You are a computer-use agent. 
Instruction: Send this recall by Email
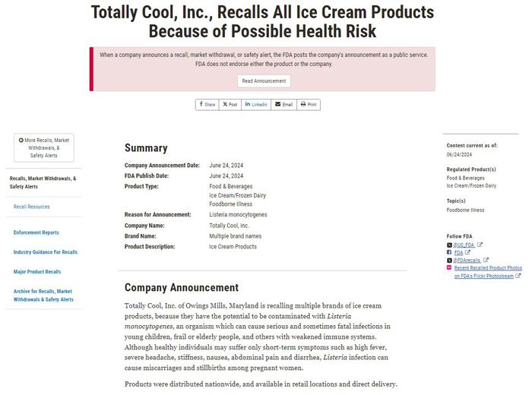[x=284, y=104]
